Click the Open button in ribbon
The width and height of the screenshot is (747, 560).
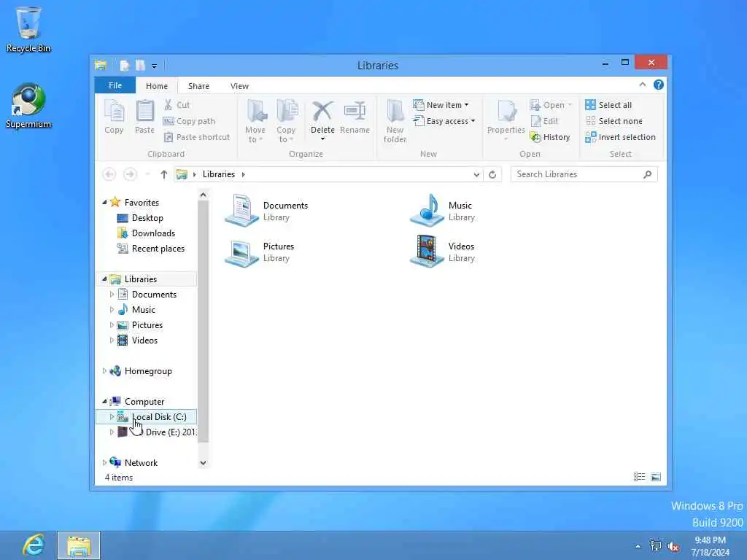pyautogui.click(x=550, y=105)
